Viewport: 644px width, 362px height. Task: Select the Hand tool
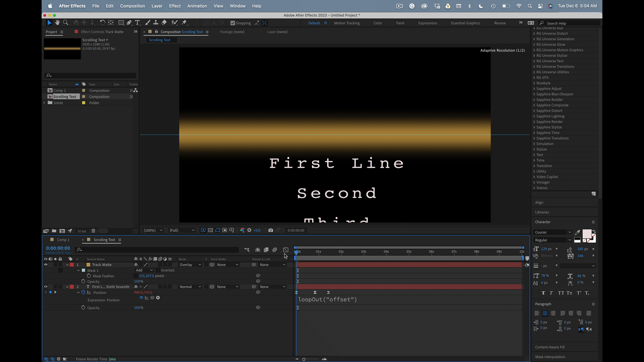57,22
